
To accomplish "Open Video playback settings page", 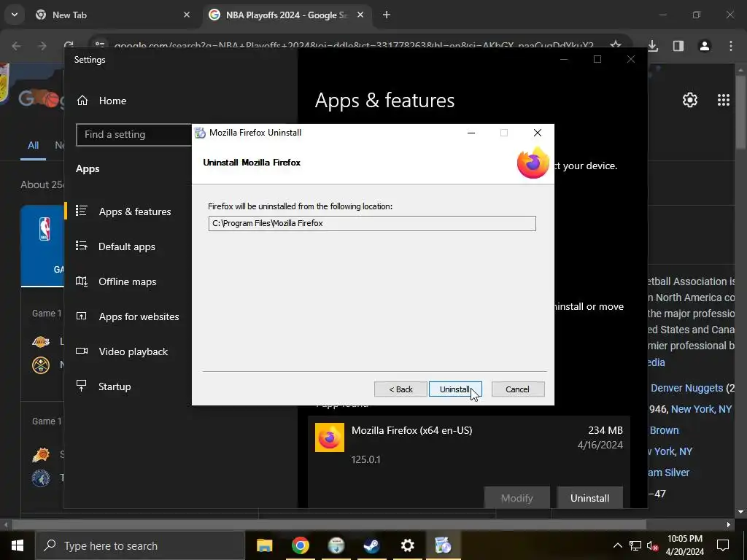I will [x=133, y=351].
